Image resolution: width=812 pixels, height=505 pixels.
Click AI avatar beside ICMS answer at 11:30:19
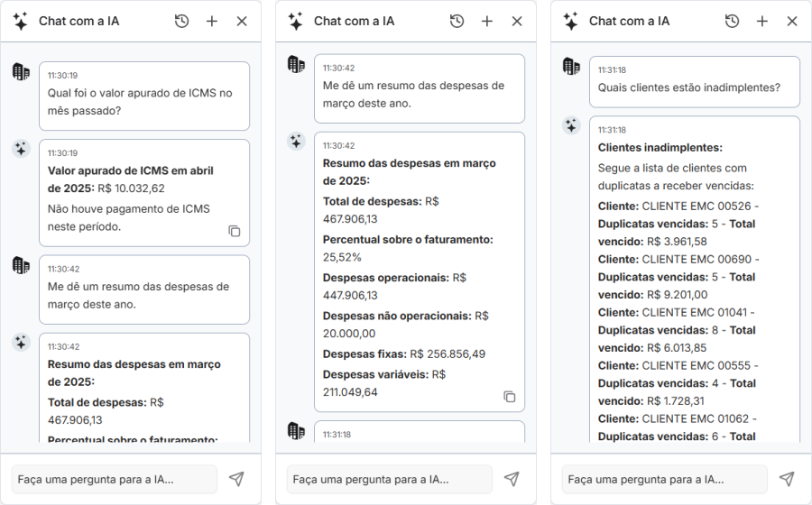(21, 149)
